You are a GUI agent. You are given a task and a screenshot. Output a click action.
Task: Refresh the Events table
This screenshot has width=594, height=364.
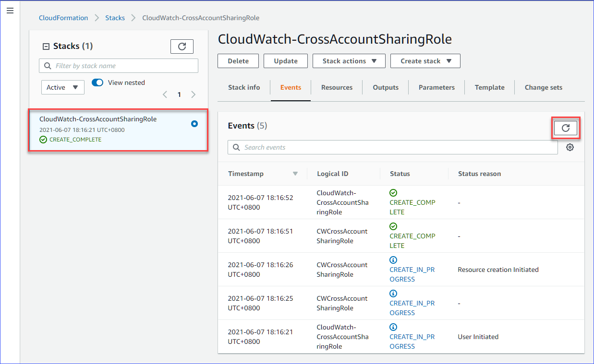click(x=566, y=128)
